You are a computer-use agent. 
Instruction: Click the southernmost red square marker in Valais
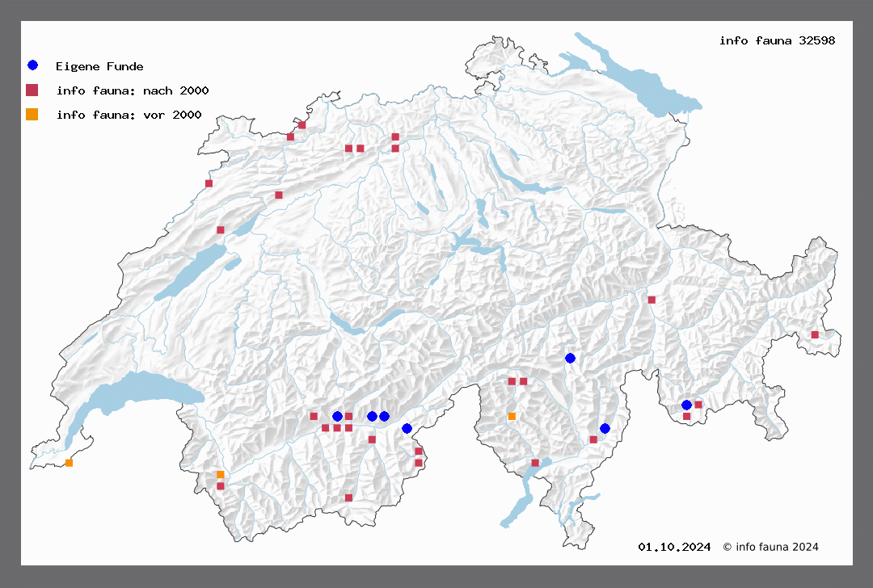(348, 498)
